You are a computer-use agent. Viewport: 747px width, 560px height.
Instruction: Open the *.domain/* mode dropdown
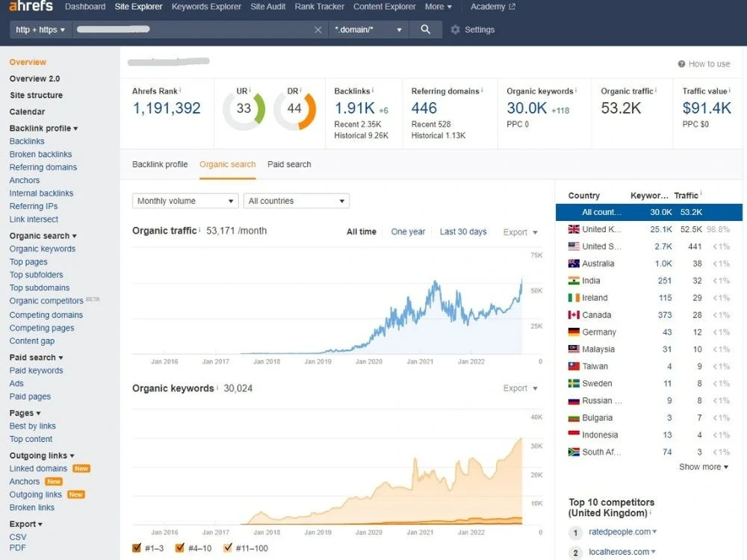(x=368, y=30)
